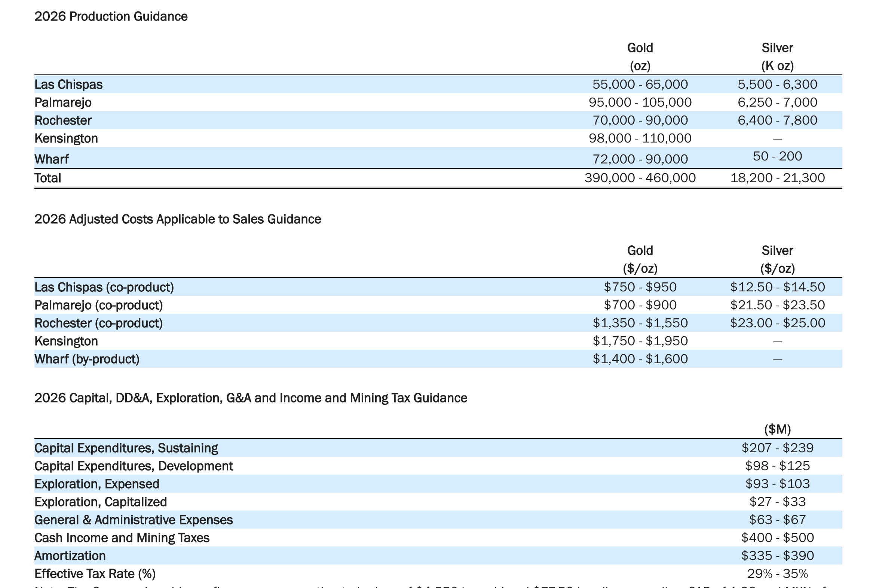Select the value "$207 - $239"
Screen dimensions: 879x588
tap(777, 448)
